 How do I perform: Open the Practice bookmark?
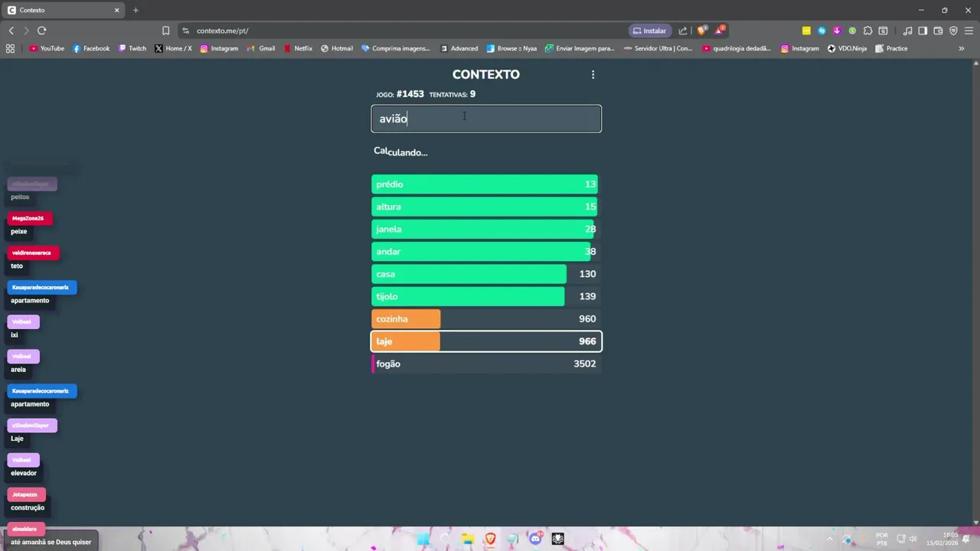click(891, 48)
